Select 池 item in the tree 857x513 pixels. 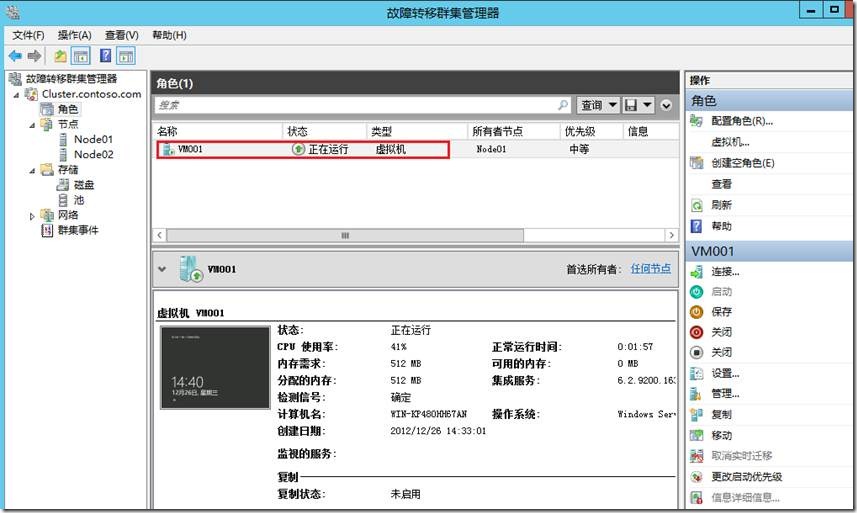[x=79, y=200]
